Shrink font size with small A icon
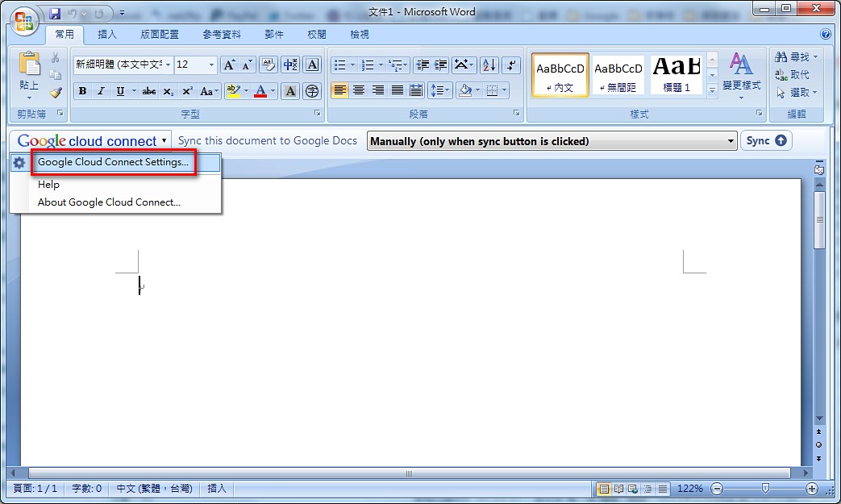The image size is (841, 504). click(x=247, y=65)
